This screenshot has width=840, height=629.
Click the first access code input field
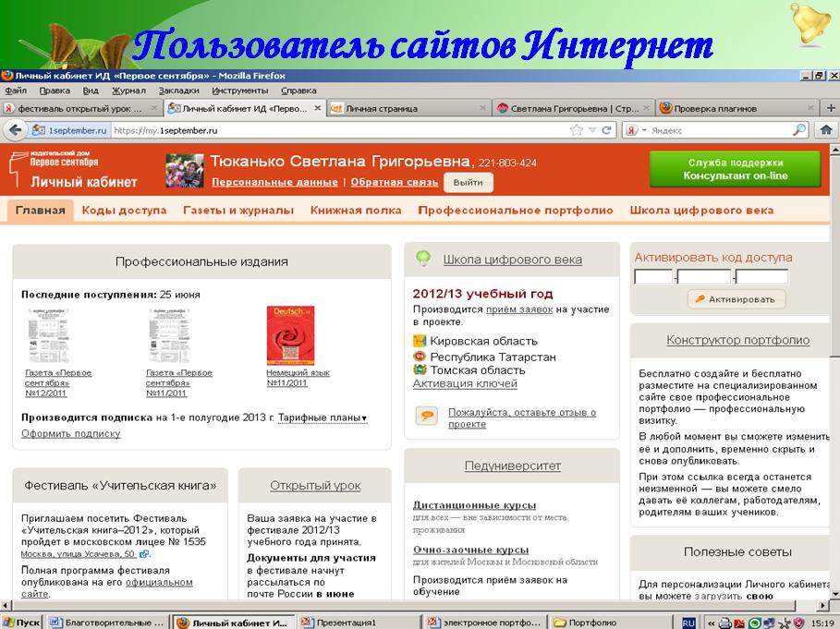653,277
